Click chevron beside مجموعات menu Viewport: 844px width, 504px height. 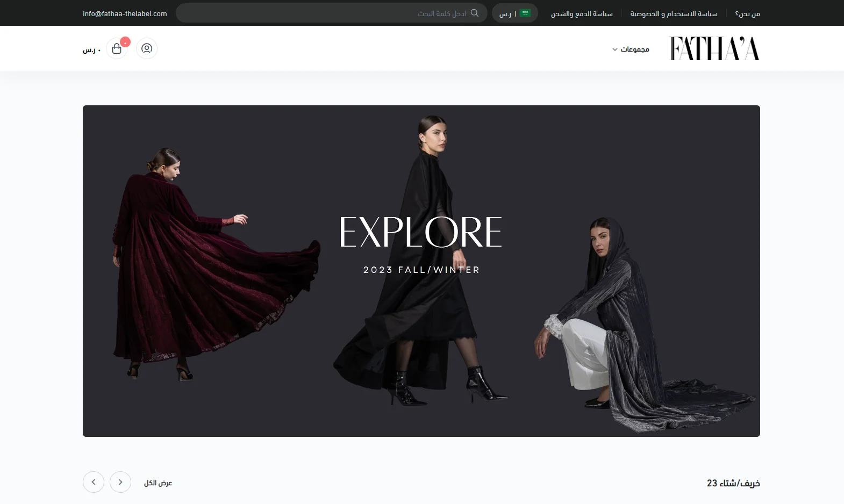(x=615, y=49)
